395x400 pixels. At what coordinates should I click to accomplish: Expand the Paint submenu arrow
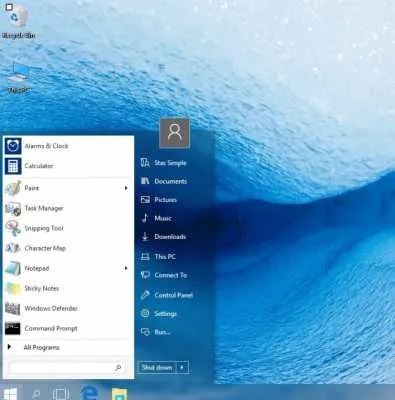126,188
